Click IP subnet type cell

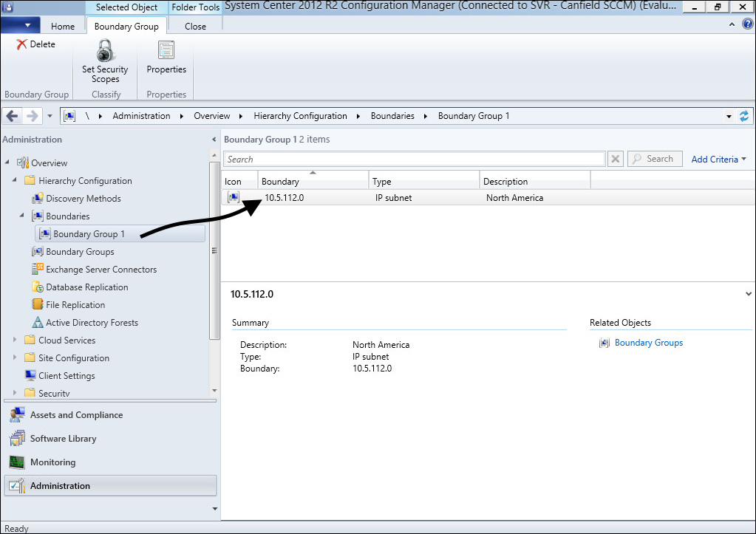(x=393, y=198)
